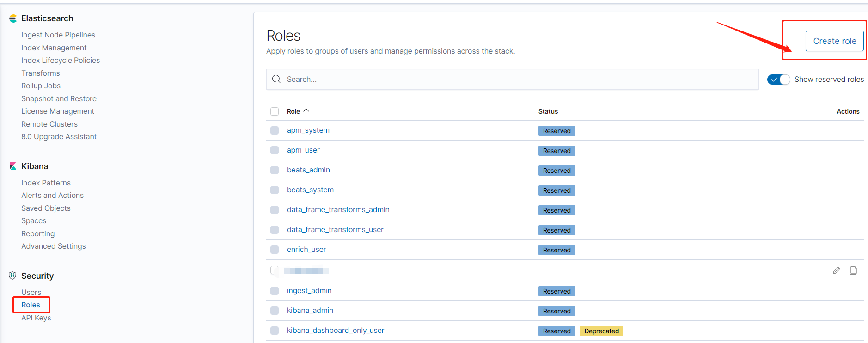This screenshot has height=343, width=868.
Task: Check the data_frame_transforms_user row checkbox
Action: click(x=275, y=230)
